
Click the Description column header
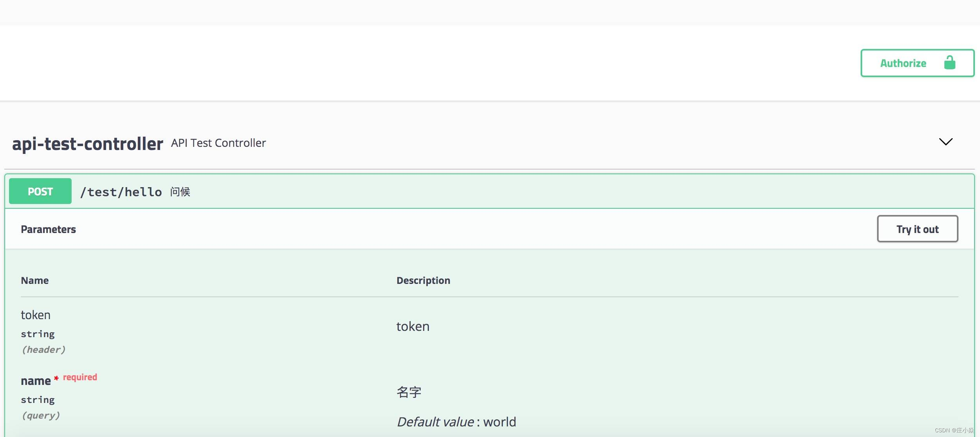(x=423, y=280)
